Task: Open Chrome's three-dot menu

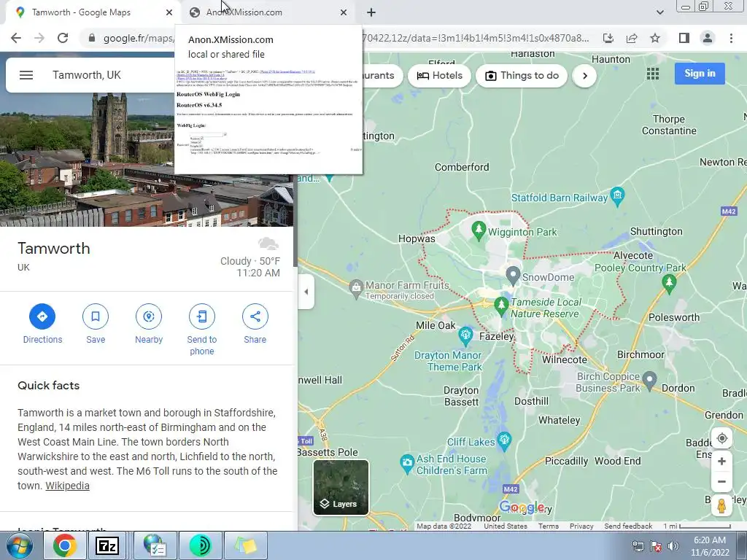Action: (x=731, y=38)
